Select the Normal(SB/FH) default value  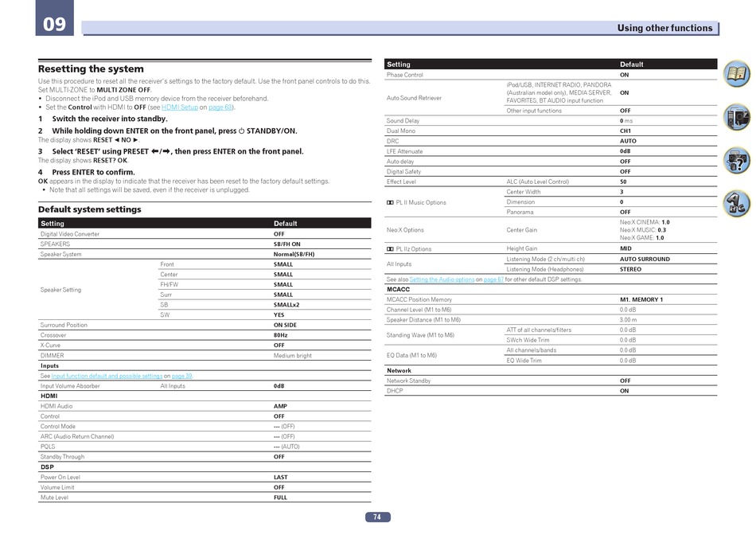[294, 254]
